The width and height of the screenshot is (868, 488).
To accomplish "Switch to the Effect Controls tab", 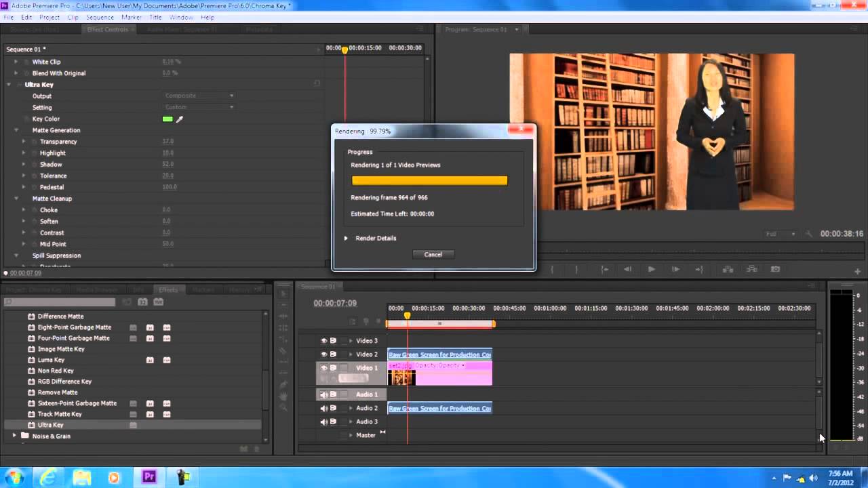I will click(108, 29).
